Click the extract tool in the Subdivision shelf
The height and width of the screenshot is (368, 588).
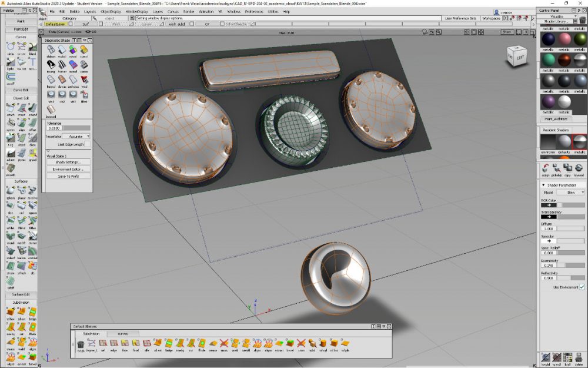pyautogui.click(x=279, y=343)
